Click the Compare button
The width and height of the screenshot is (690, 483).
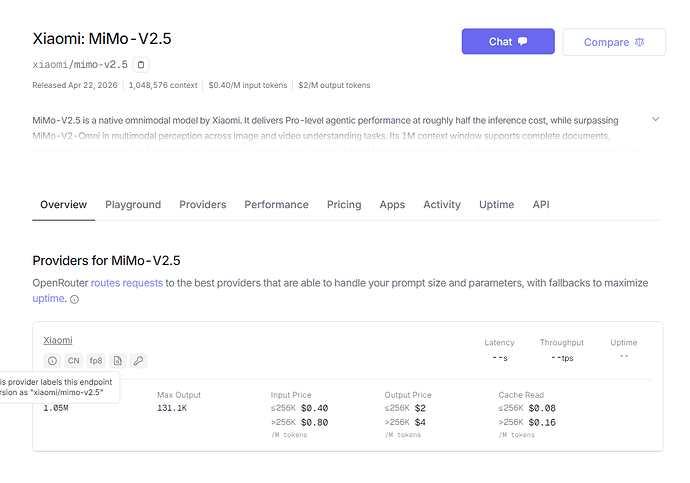tap(613, 42)
